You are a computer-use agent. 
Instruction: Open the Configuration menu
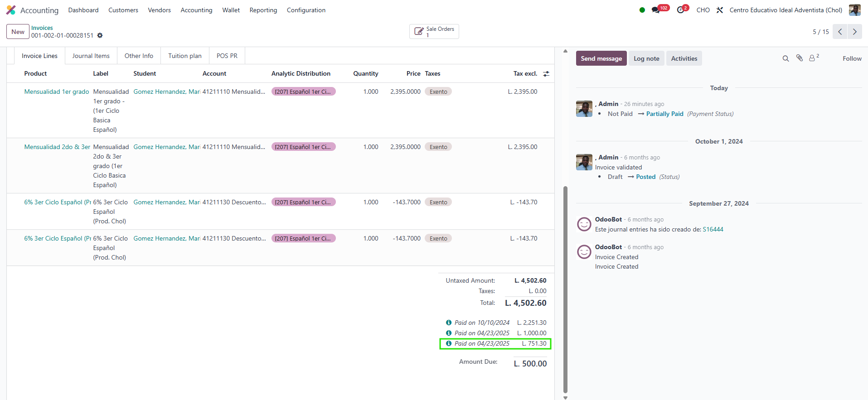click(x=306, y=10)
